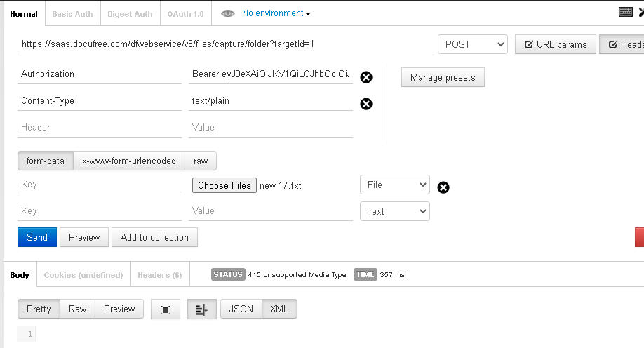The height and width of the screenshot is (348, 644).
Task: Click Choose Files to pick a file
Action: pos(224,185)
